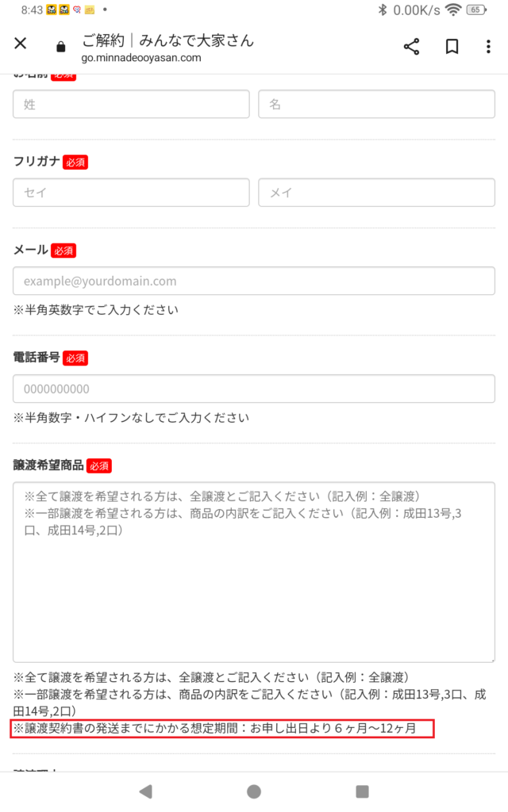Viewport: 508px width, 812px height.
Task: Focus the 名 given name field
Action: (x=376, y=104)
